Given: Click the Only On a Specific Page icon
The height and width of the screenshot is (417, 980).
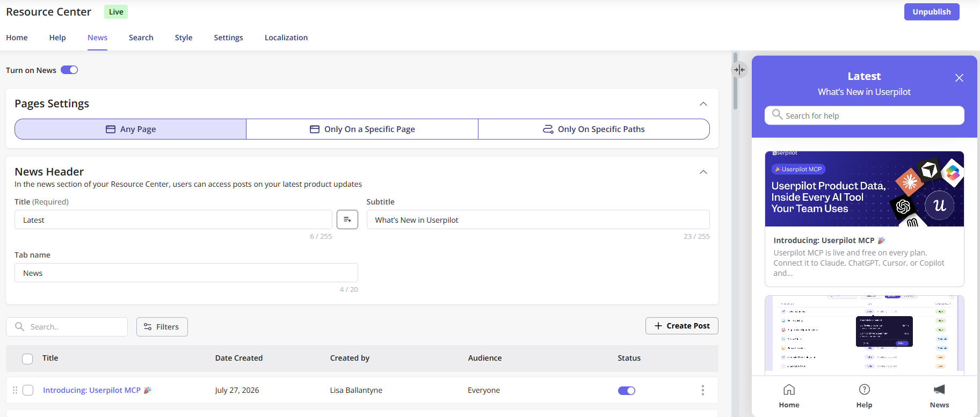Looking at the screenshot, I should coord(315,129).
